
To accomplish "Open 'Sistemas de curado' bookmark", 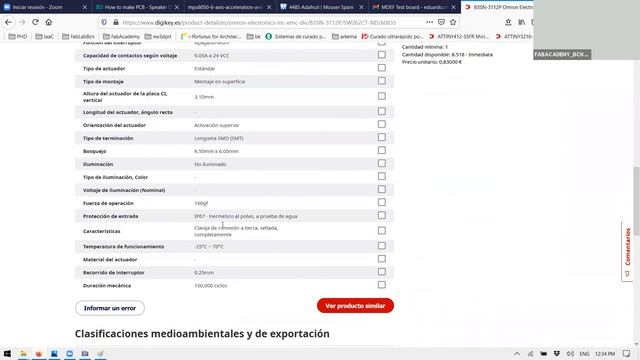I will pyautogui.click(x=296, y=36).
